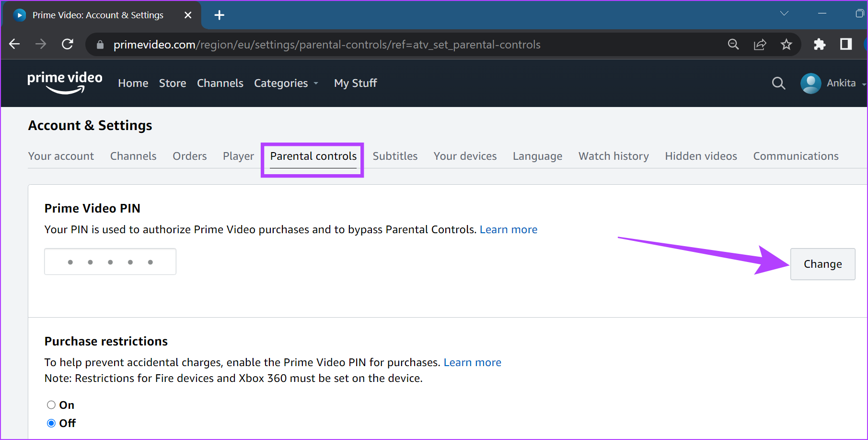Open the tab search chevron

pyautogui.click(x=784, y=13)
